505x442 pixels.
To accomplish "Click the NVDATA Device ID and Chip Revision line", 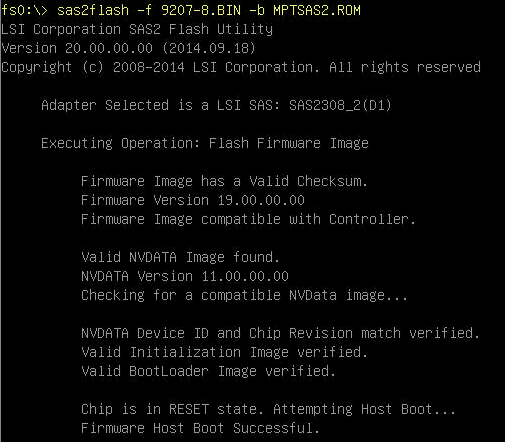I will (x=280, y=333).
